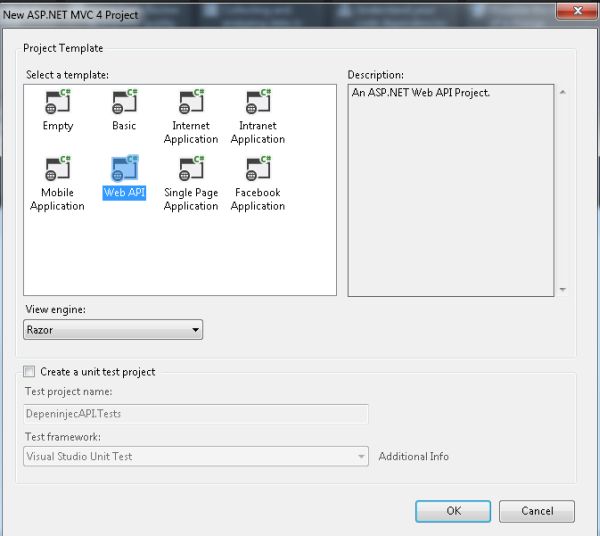Select the Facebook Application template icon
Viewport: 600px width, 536px height.
258,168
